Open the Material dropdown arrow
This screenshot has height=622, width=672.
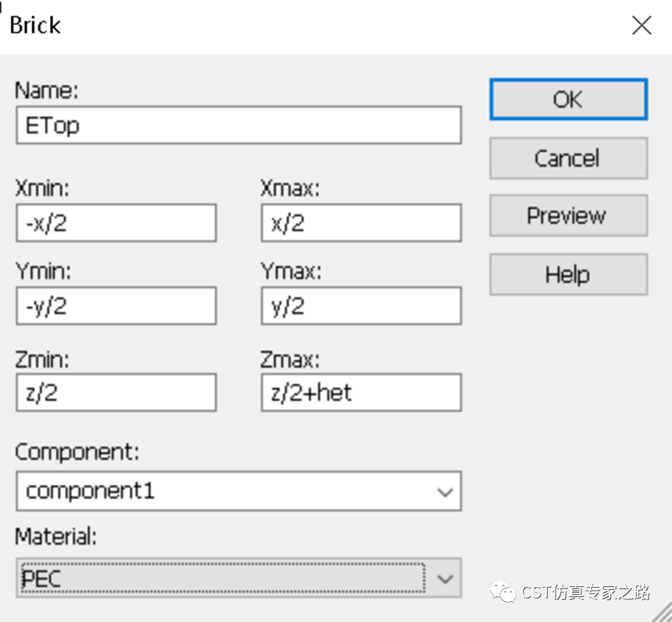pos(445,578)
